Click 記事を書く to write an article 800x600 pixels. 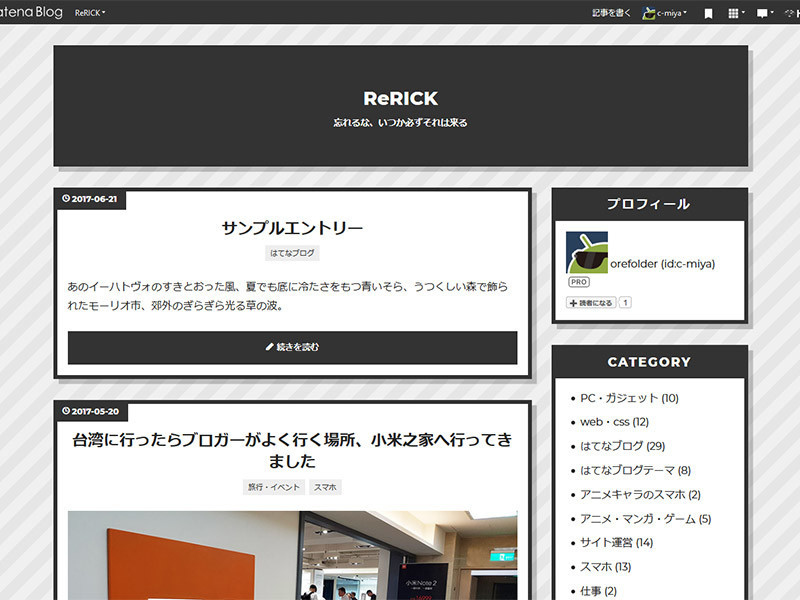point(611,13)
